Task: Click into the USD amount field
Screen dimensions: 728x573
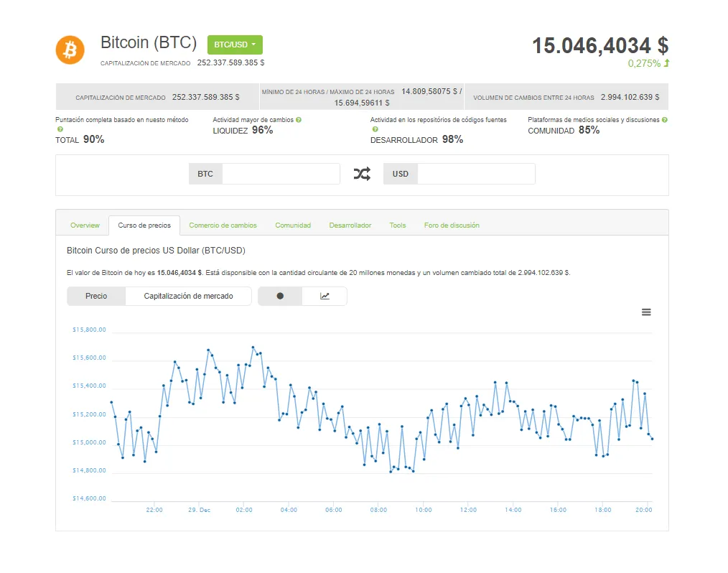Action: (x=476, y=174)
